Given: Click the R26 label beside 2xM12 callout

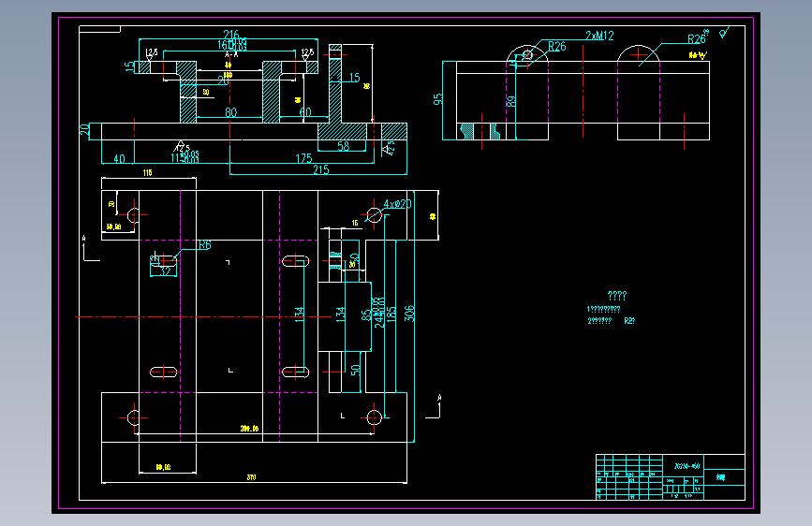Looking at the screenshot, I should pyautogui.click(x=557, y=47).
